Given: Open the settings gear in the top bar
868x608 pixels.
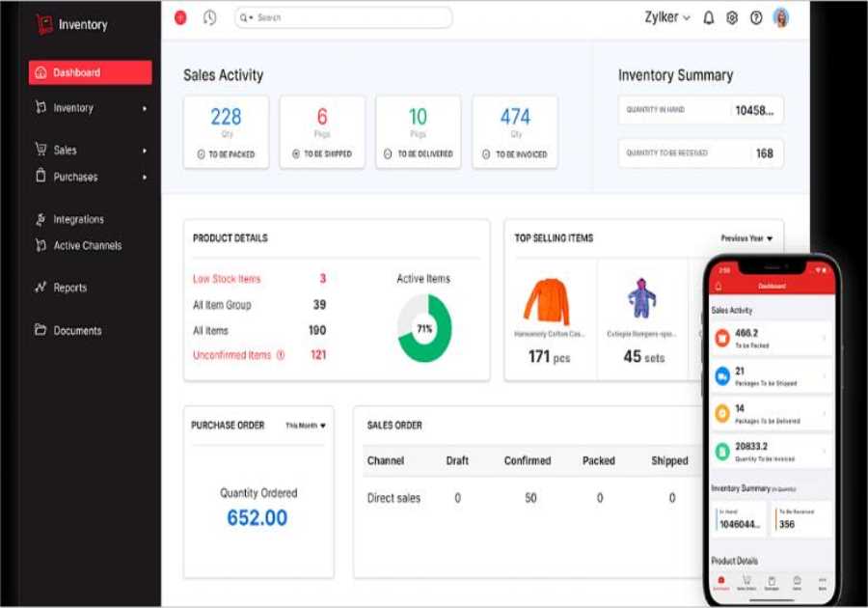Looking at the screenshot, I should tap(733, 17).
